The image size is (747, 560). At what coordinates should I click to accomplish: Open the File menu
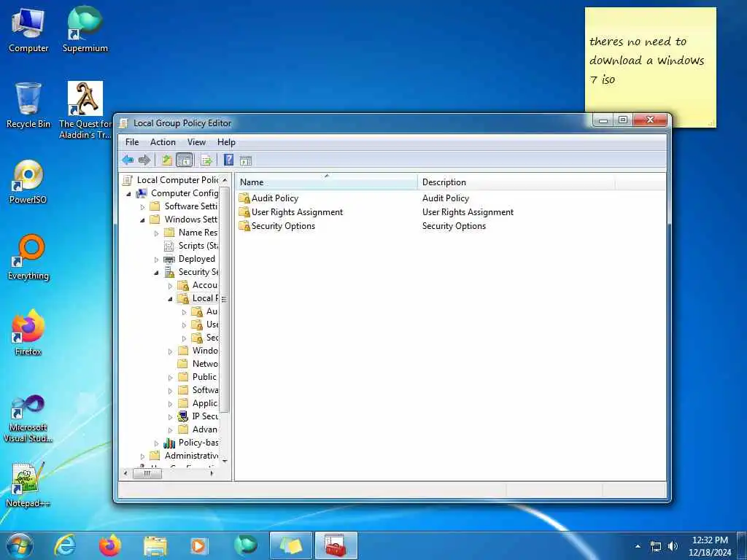pos(132,142)
